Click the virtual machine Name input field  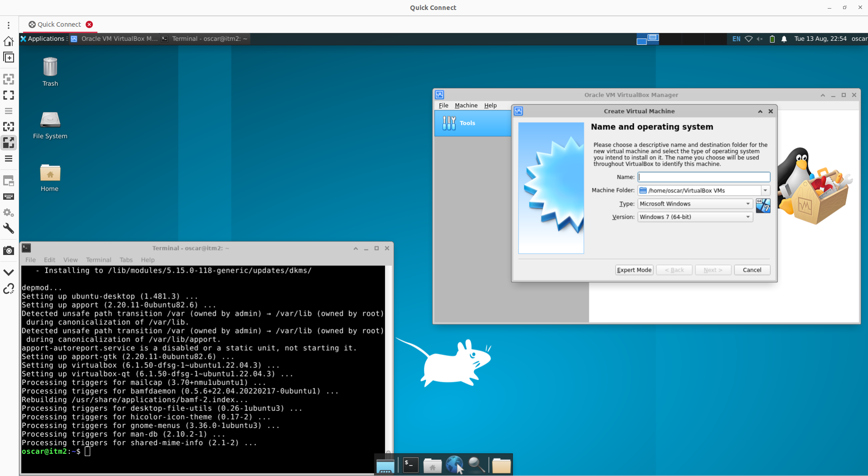704,177
